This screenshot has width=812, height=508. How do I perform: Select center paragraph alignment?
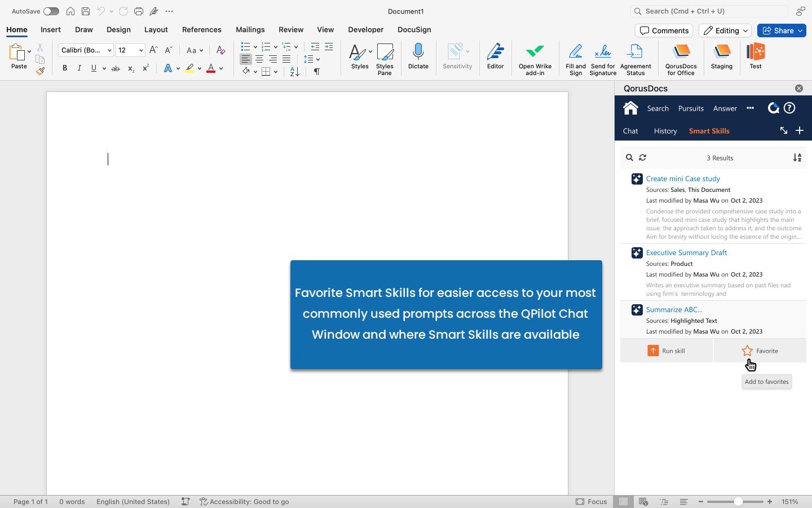(259, 59)
